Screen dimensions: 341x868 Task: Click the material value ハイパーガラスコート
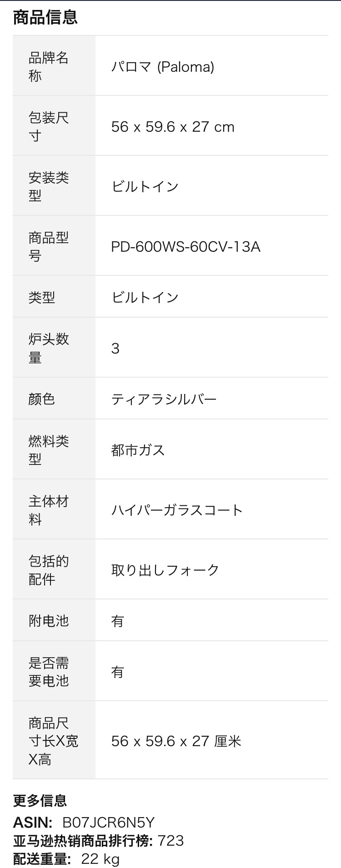(x=177, y=510)
